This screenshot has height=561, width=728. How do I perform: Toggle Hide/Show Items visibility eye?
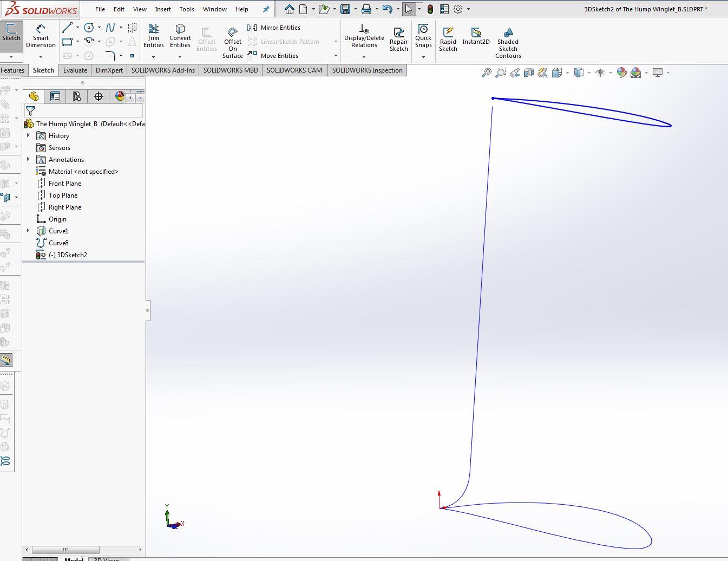(600, 72)
